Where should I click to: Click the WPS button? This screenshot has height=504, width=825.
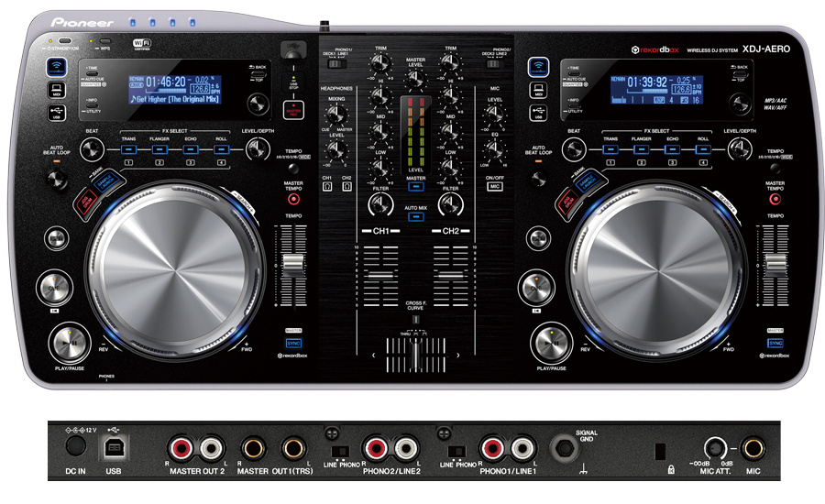tap(105, 41)
